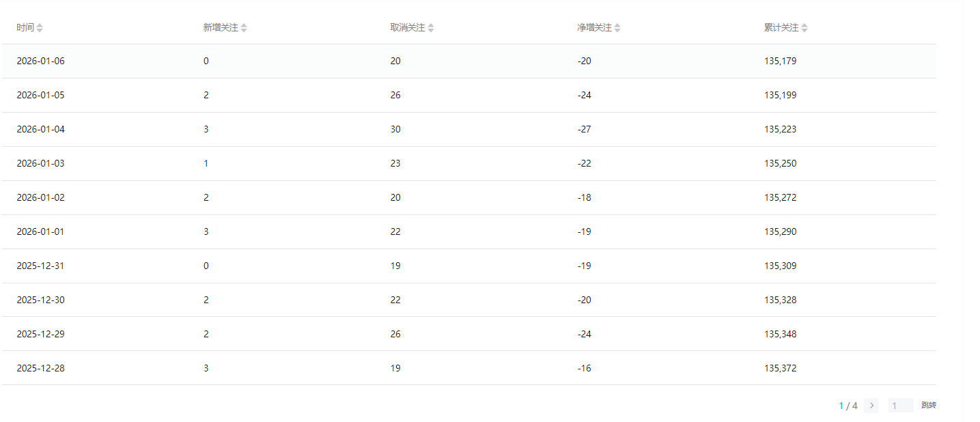Select the 2025-12-31 date cell
This screenshot has width=980, height=422.
click(x=40, y=266)
